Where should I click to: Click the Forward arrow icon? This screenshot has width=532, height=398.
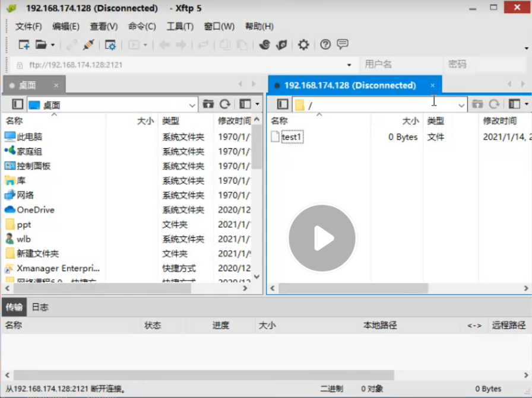(x=180, y=44)
